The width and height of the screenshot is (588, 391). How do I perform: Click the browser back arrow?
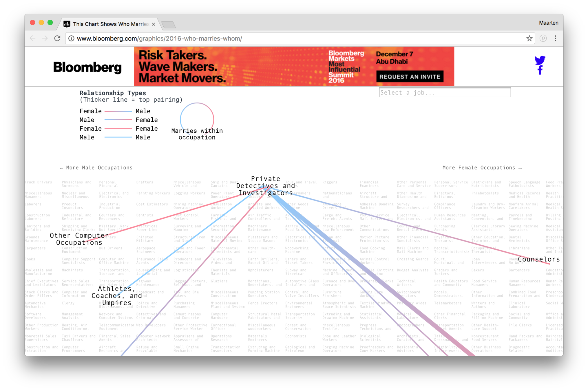pyautogui.click(x=32, y=38)
